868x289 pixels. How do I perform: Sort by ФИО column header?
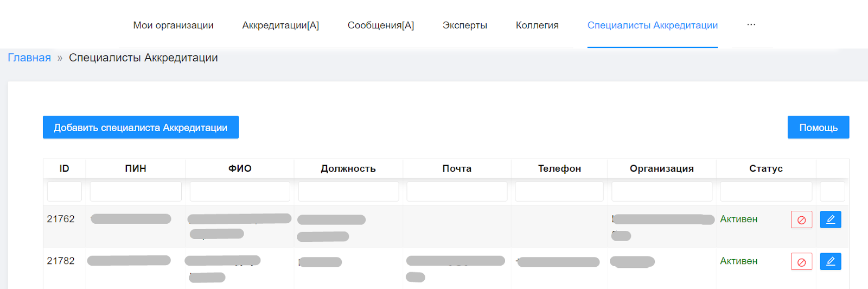(240, 168)
